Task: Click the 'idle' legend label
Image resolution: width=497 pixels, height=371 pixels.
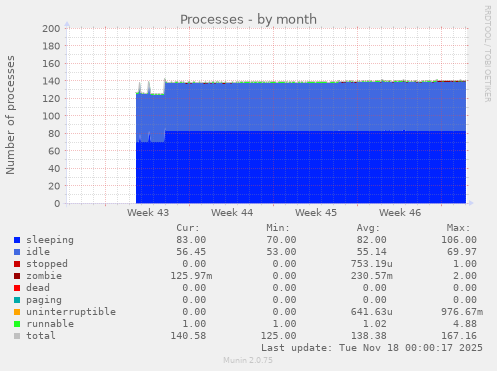Action: click(x=38, y=252)
